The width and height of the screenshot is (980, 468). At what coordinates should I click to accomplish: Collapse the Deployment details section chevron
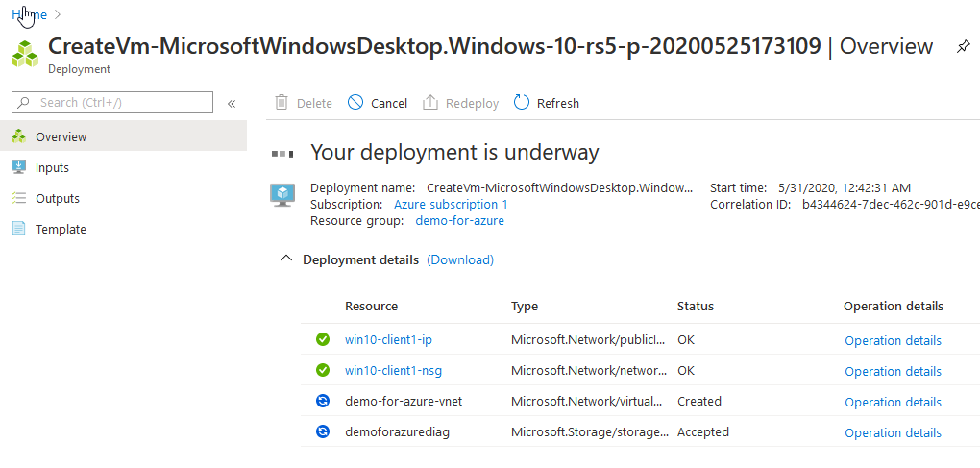[286, 259]
